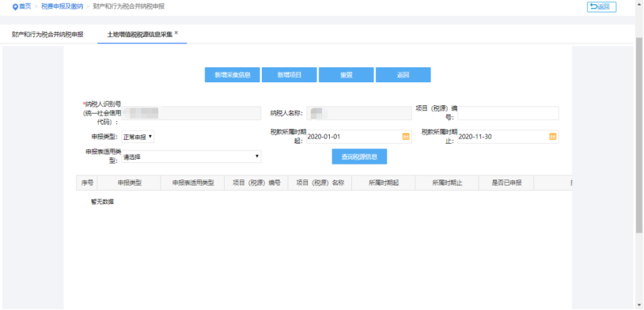
Task: Click the 重置 button
Action: (347, 74)
